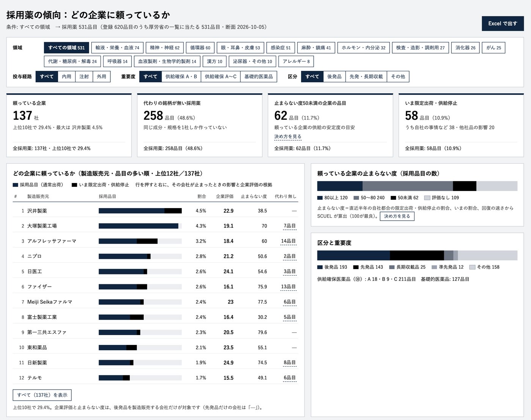Image resolution: width=531 pixels, height=420 pixels.
Task: Click the 後発品 segment of 区分と重要度 bar
Action: coord(353,255)
